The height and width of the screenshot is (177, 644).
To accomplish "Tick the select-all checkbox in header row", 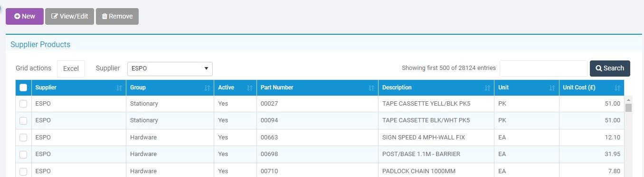I will [23, 88].
